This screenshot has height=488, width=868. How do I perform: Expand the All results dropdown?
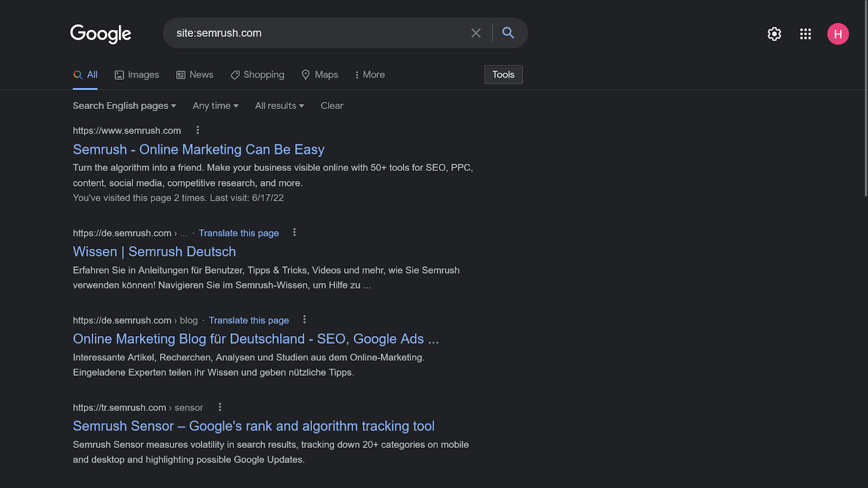[279, 106]
